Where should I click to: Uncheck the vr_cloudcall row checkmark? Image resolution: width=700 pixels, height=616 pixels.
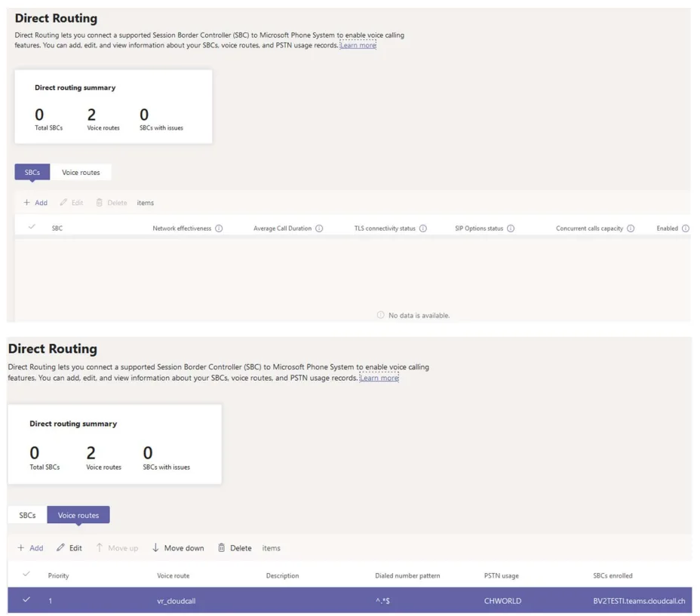(26, 600)
